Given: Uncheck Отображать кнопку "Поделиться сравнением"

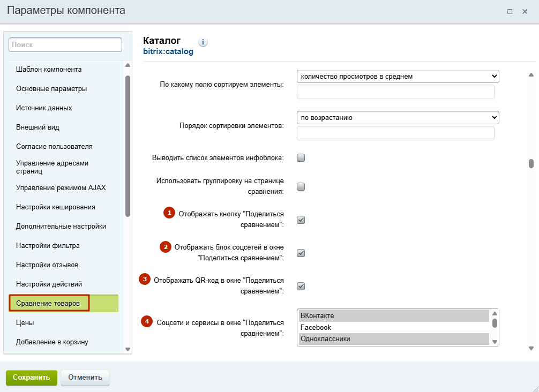Looking at the screenshot, I should click(301, 220).
